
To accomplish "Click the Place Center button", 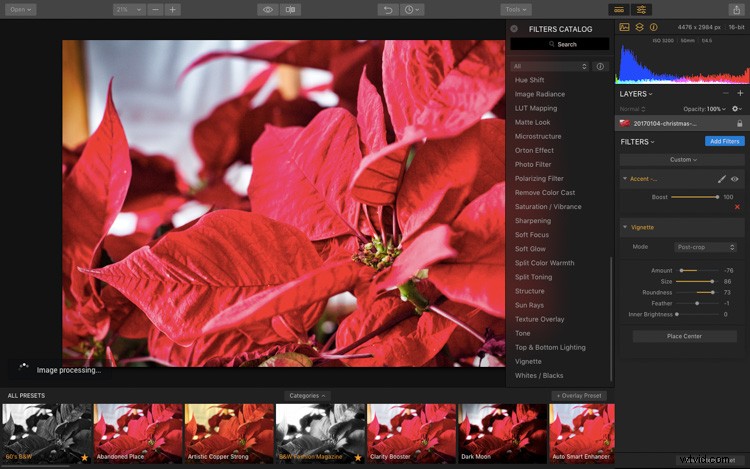I will click(684, 336).
